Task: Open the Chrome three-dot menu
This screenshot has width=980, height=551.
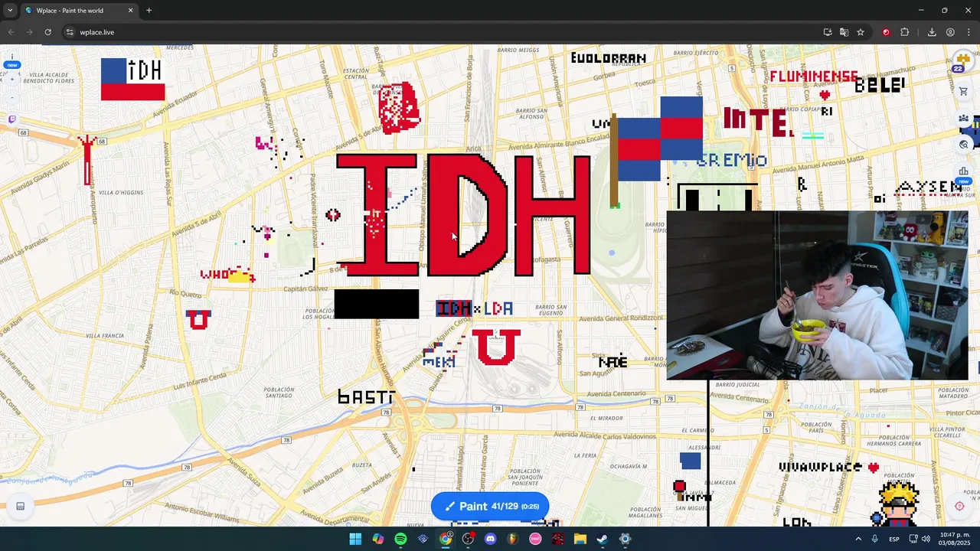Action: click(x=969, y=32)
